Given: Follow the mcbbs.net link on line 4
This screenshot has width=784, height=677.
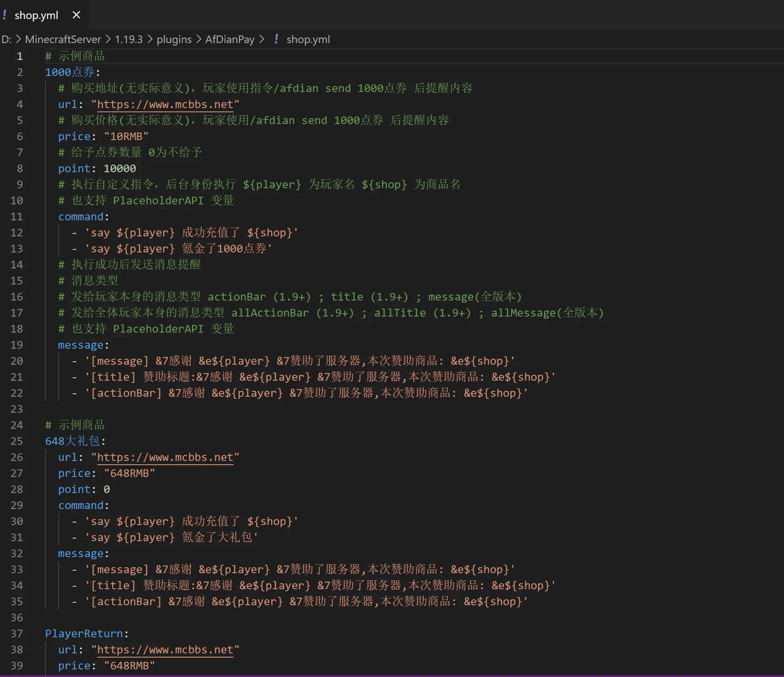Looking at the screenshot, I should 165,104.
